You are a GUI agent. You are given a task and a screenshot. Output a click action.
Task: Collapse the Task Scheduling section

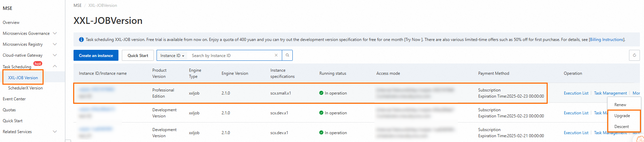point(55,66)
